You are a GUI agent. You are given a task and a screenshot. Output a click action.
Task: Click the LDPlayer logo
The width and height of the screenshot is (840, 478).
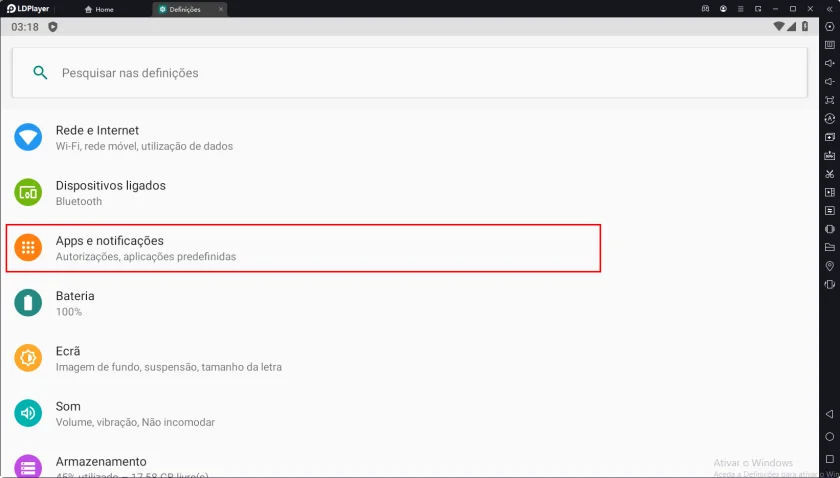coord(28,9)
